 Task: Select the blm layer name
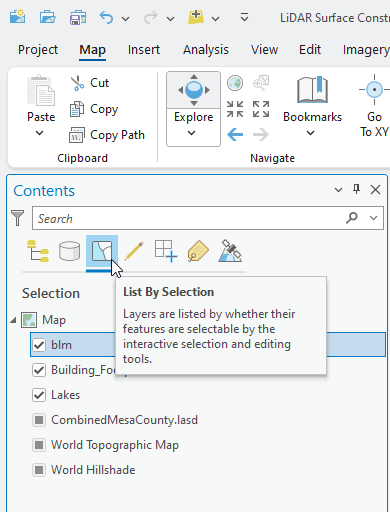click(x=61, y=345)
